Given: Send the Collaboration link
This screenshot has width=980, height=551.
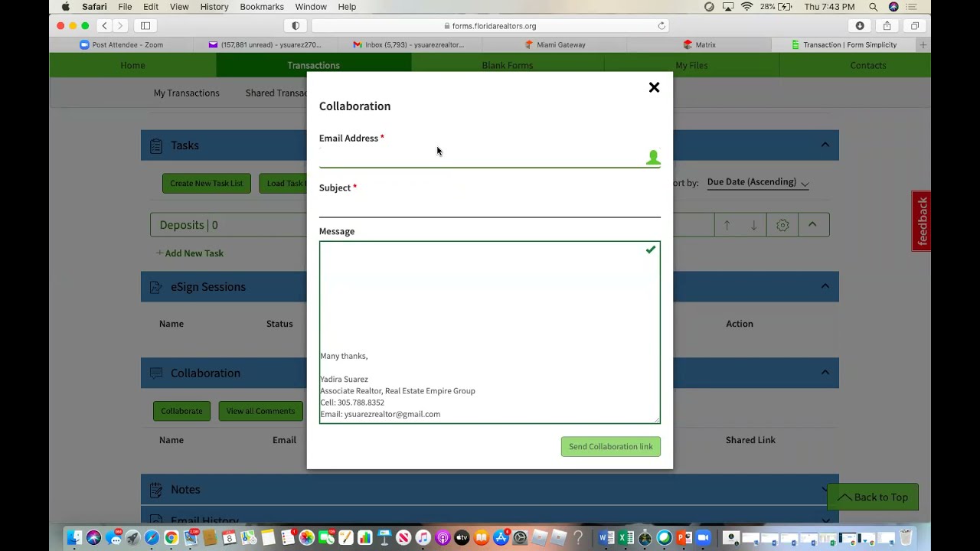Looking at the screenshot, I should (610, 447).
